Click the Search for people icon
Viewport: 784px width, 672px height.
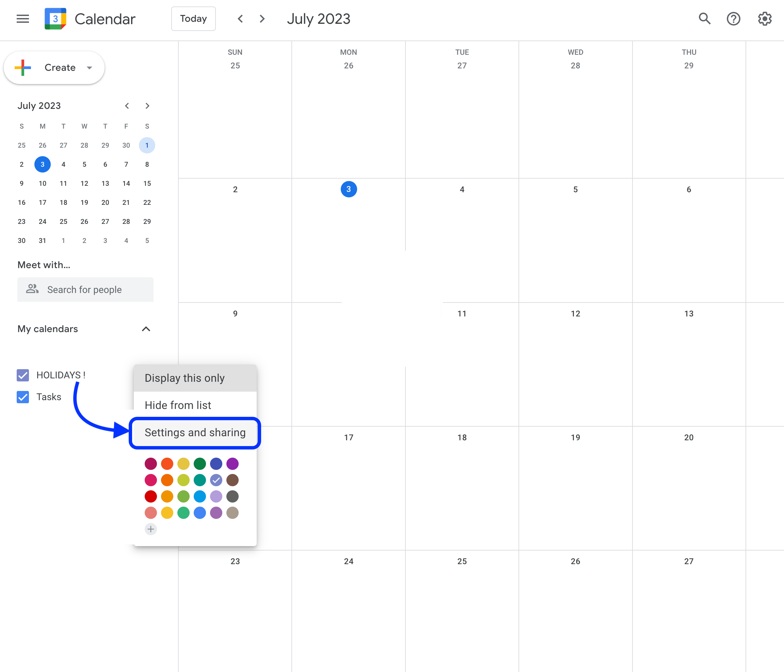[31, 289]
